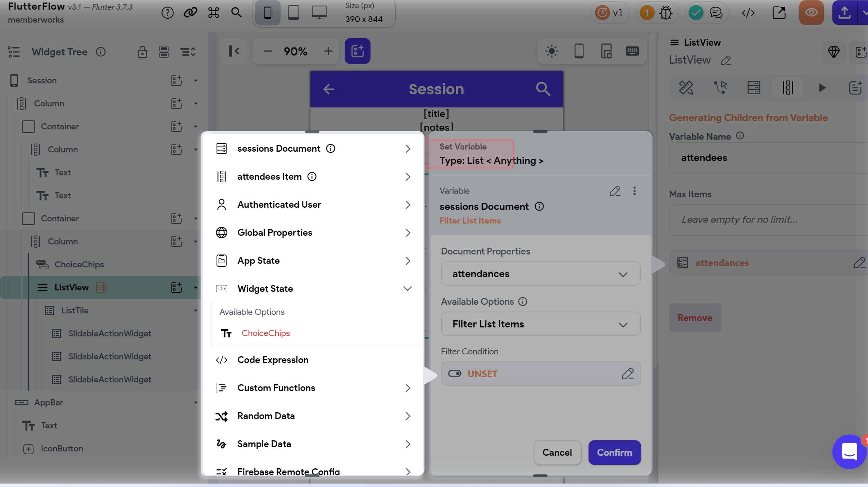Open Global Properties submenu

313,233
